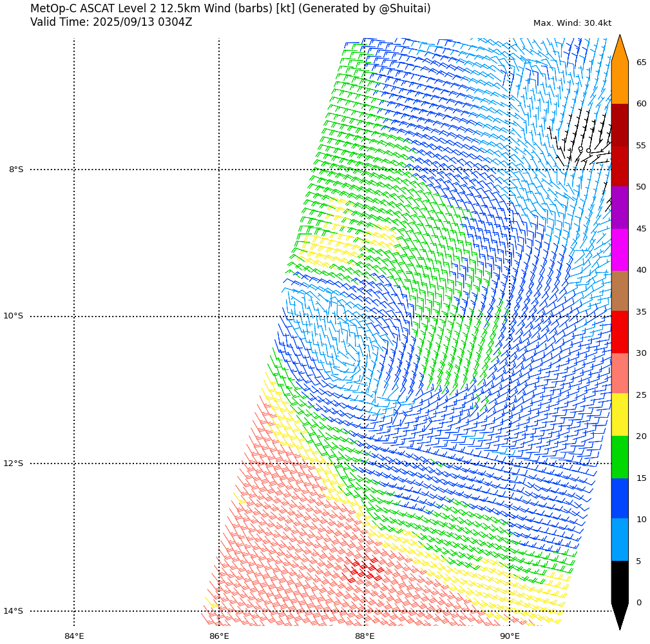
Task: Click the colorbar tick label 60
Action: click(641, 104)
